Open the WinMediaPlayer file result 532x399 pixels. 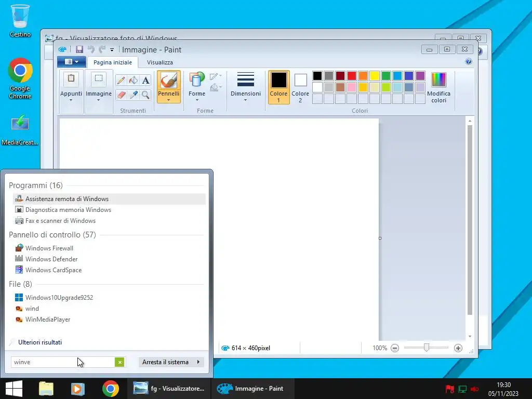109,320
